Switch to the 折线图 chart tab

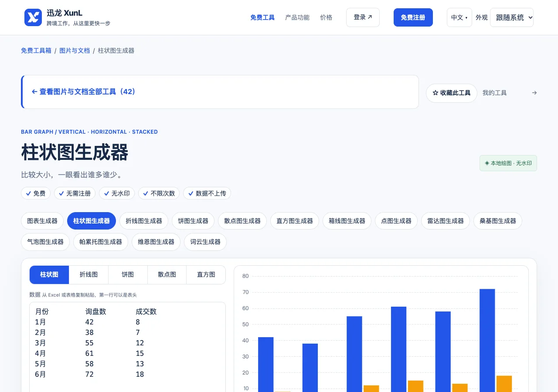click(88, 275)
